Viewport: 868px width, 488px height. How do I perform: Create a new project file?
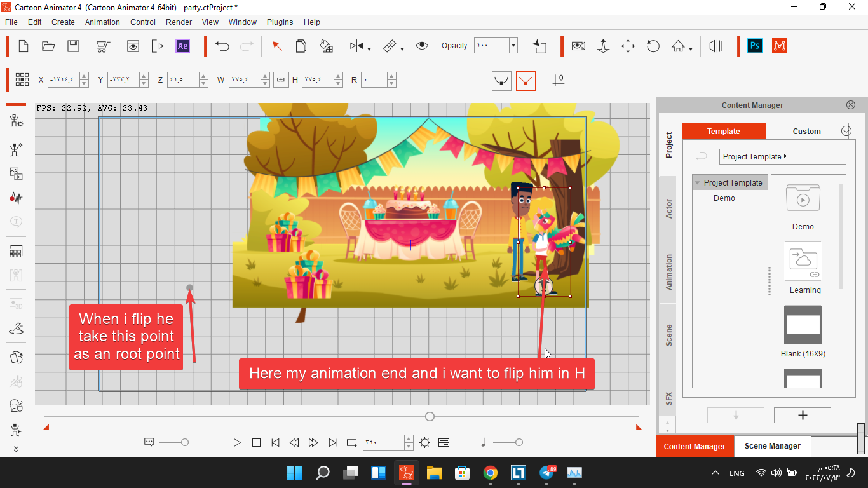click(x=24, y=46)
